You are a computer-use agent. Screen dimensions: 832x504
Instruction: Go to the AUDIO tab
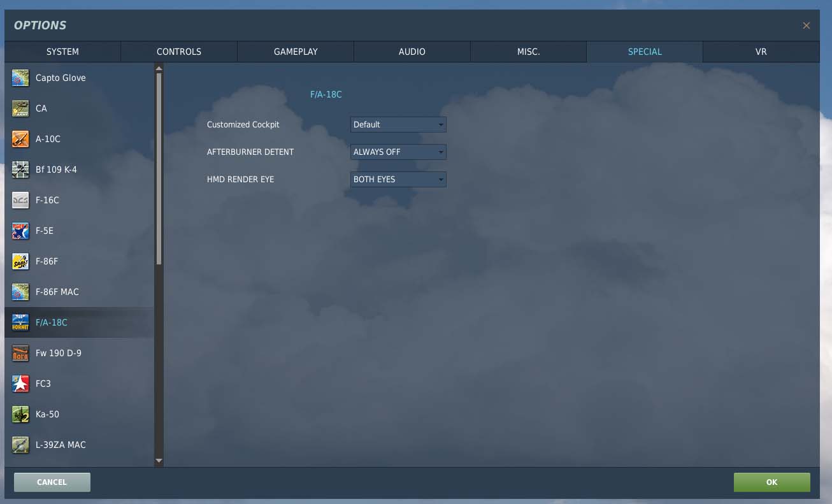point(412,52)
